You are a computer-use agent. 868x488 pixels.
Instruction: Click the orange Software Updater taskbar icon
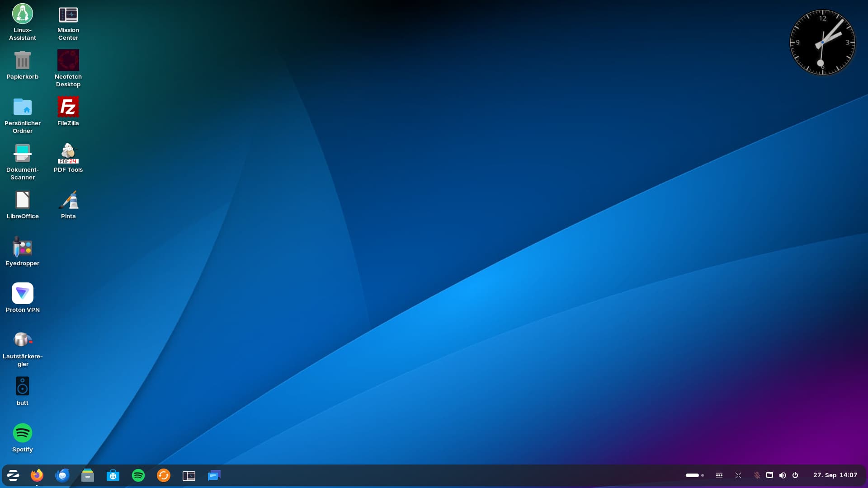click(x=164, y=475)
